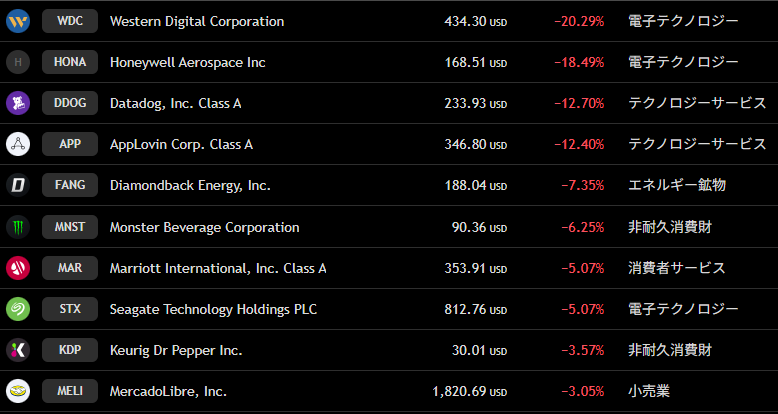Click the Western Digital company logo icon
This screenshot has width=778, height=414.
[x=18, y=21]
